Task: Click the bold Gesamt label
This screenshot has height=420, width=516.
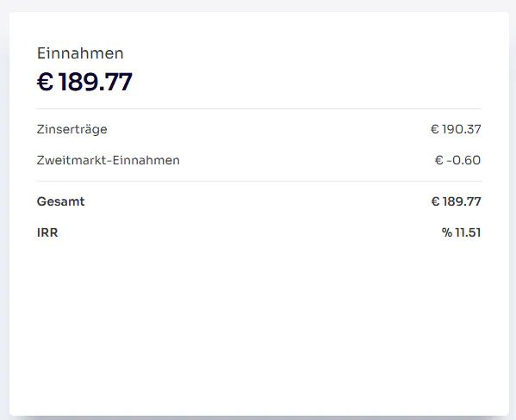Action: click(60, 201)
